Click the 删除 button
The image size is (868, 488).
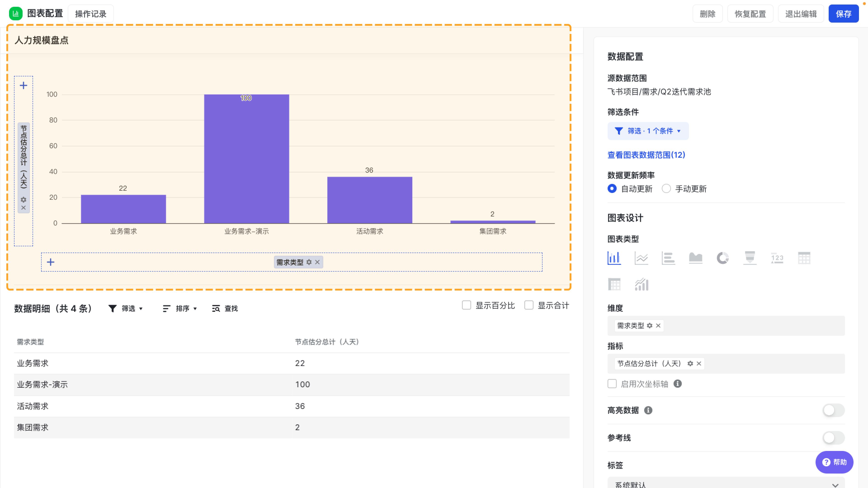[708, 14]
